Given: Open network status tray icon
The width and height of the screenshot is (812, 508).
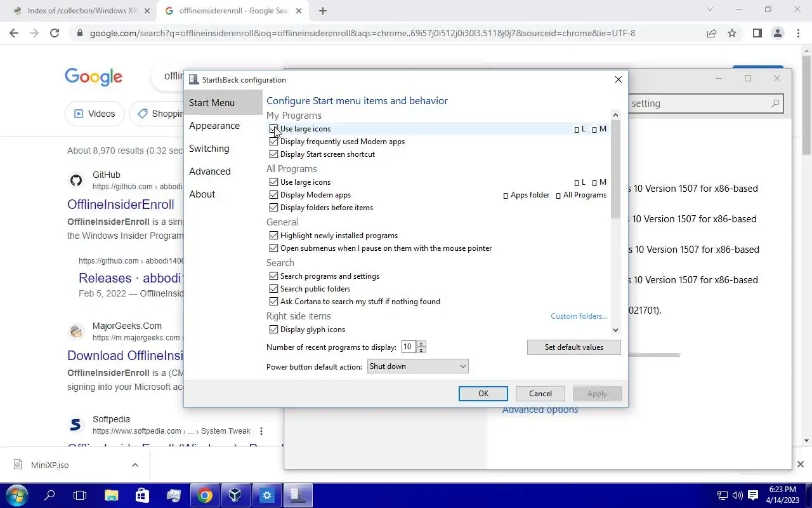Looking at the screenshot, I should [722, 495].
